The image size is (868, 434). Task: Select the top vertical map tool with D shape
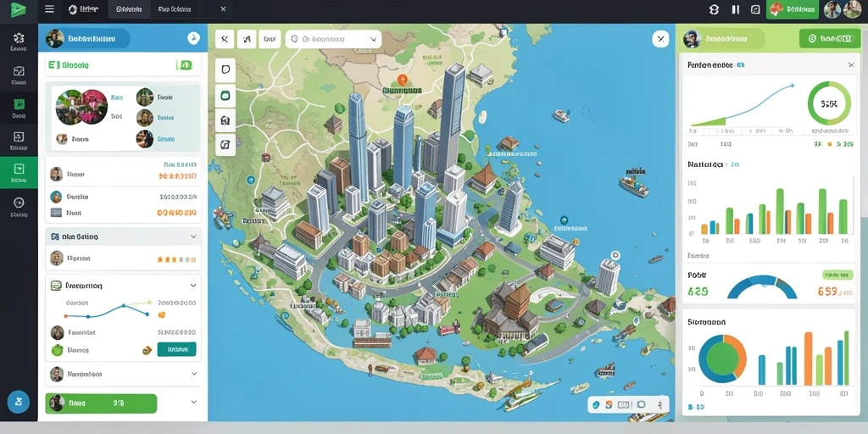pos(225,70)
